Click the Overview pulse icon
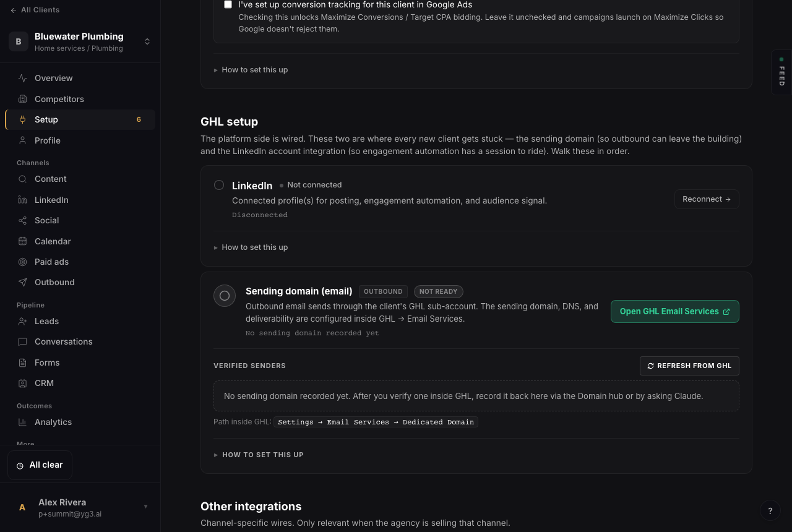 click(22, 78)
